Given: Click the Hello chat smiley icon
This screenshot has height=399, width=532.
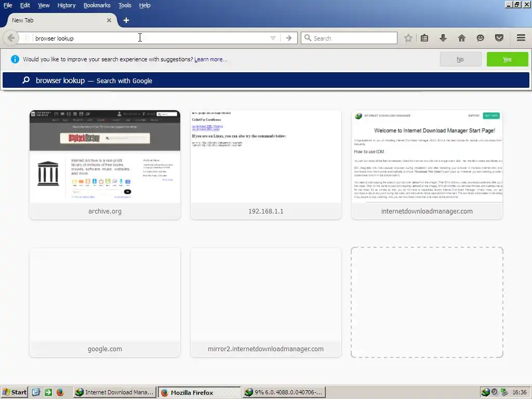Looking at the screenshot, I should click(480, 38).
